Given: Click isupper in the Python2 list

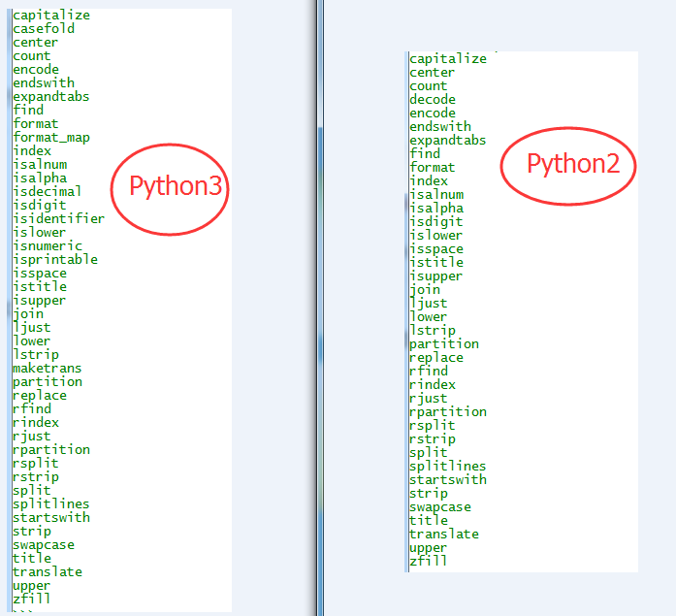Looking at the screenshot, I should [x=435, y=276].
